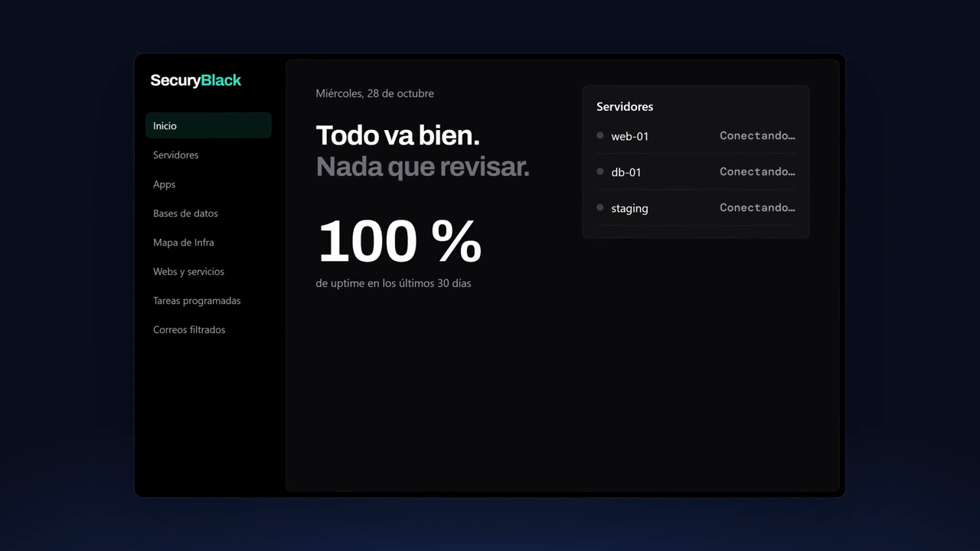The height and width of the screenshot is (551, 980).
Task: Click the SecuryBlack logo
Action: tap(195, 80)
